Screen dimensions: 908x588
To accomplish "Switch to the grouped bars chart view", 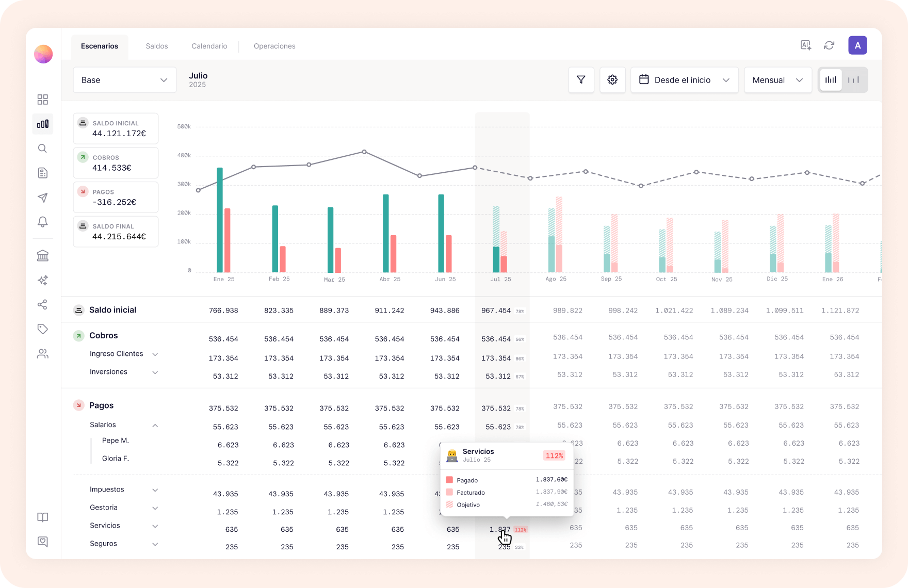I will tap(853, 79).
